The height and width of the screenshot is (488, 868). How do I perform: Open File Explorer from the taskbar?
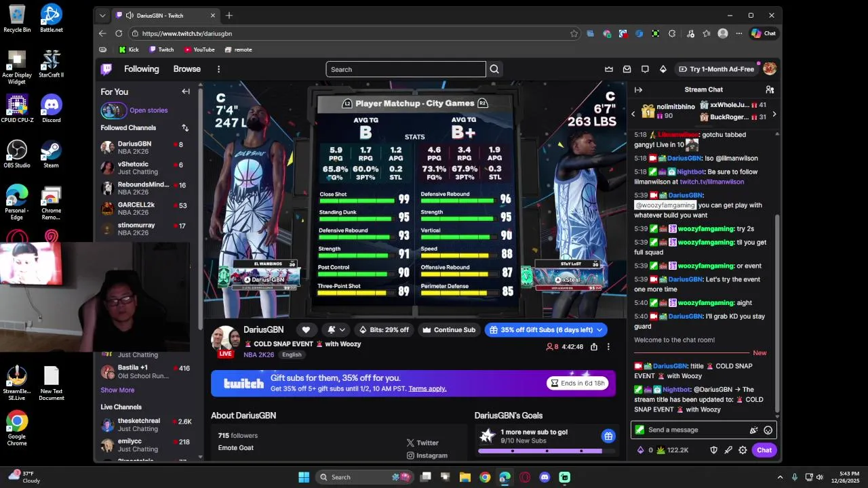[465, 477]
